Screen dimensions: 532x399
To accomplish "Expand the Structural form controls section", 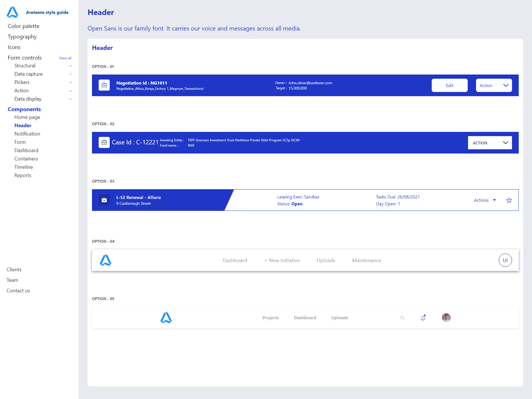I will click(71, 66).
